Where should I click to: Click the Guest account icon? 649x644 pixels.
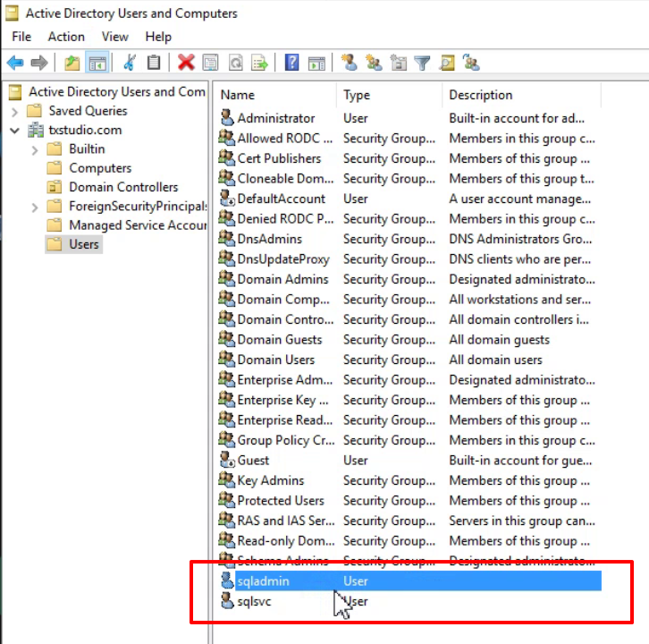(x=227, y=460)
